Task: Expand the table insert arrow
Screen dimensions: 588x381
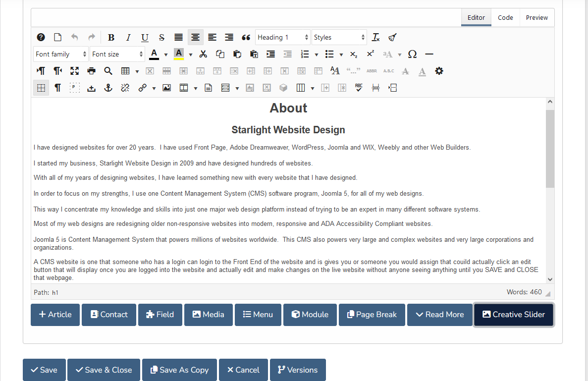Action: tap(137, 72)
